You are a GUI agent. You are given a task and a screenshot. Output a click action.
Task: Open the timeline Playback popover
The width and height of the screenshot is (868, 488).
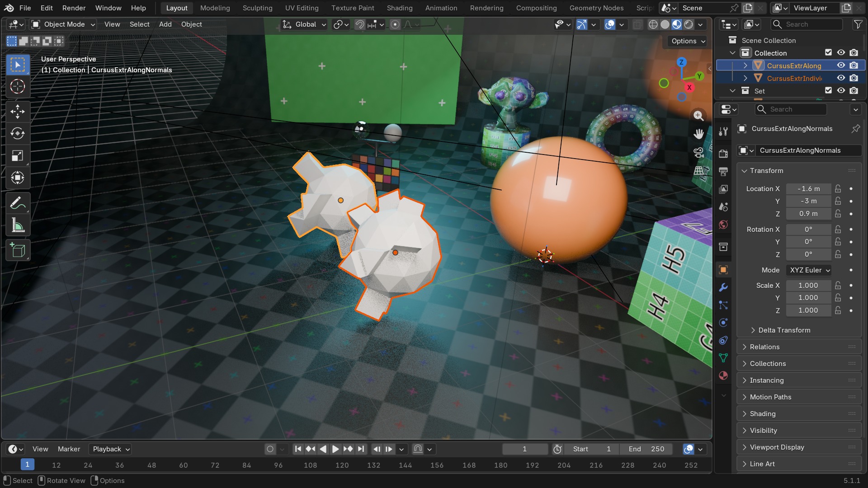click(x=111, y=449)
